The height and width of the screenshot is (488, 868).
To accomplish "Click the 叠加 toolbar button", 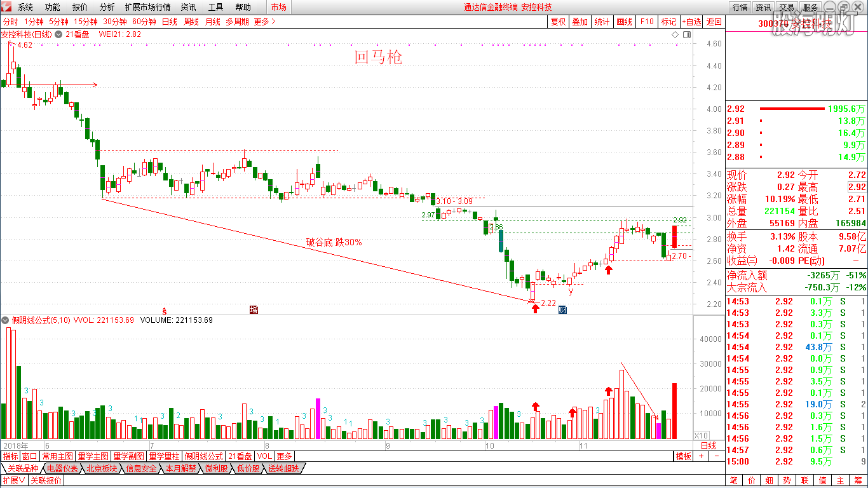I will coord(580,22).
